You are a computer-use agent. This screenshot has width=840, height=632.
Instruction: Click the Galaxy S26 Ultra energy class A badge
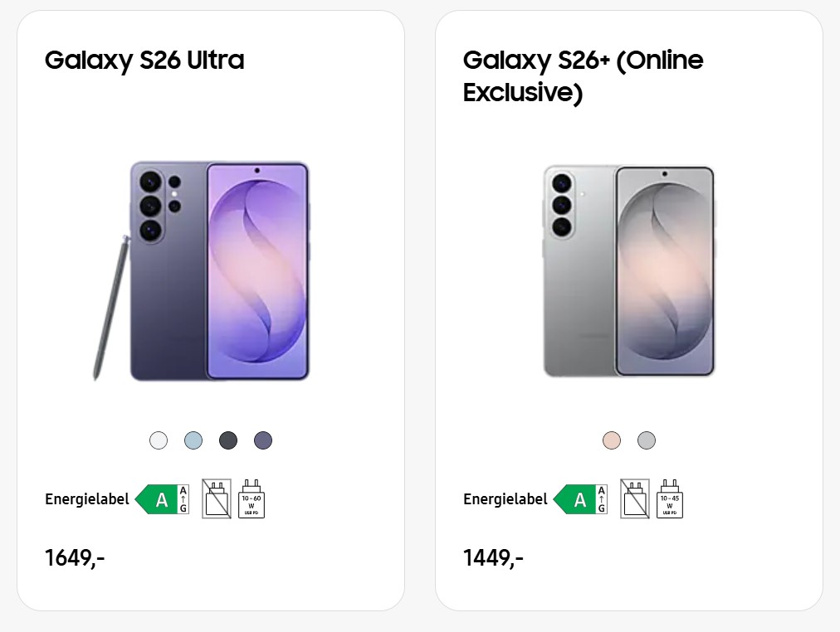click(x=162, y=499)
